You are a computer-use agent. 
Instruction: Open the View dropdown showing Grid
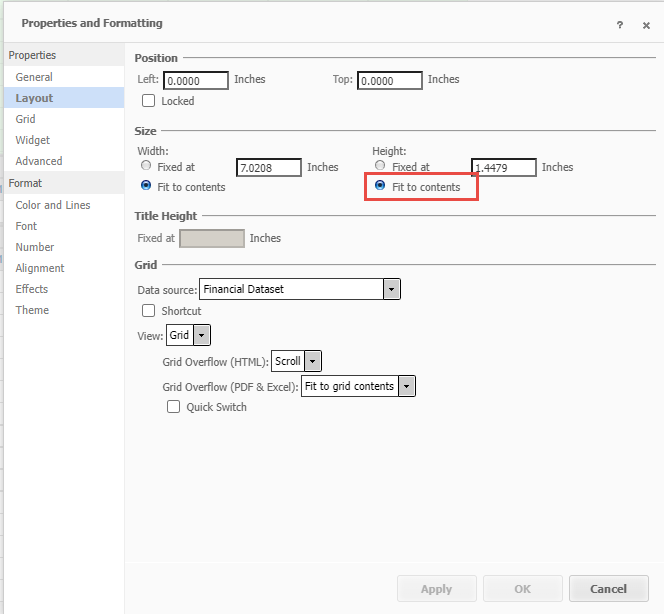point(188,335)
